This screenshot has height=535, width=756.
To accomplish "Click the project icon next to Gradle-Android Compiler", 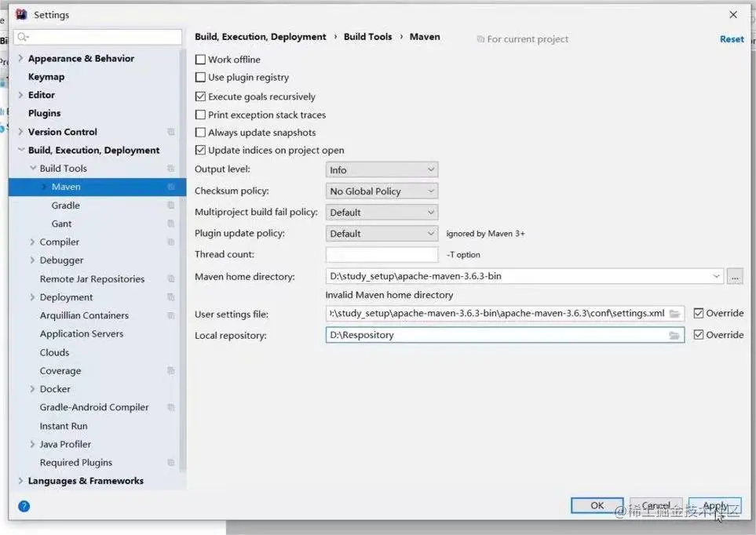I will tap(170, 407).
